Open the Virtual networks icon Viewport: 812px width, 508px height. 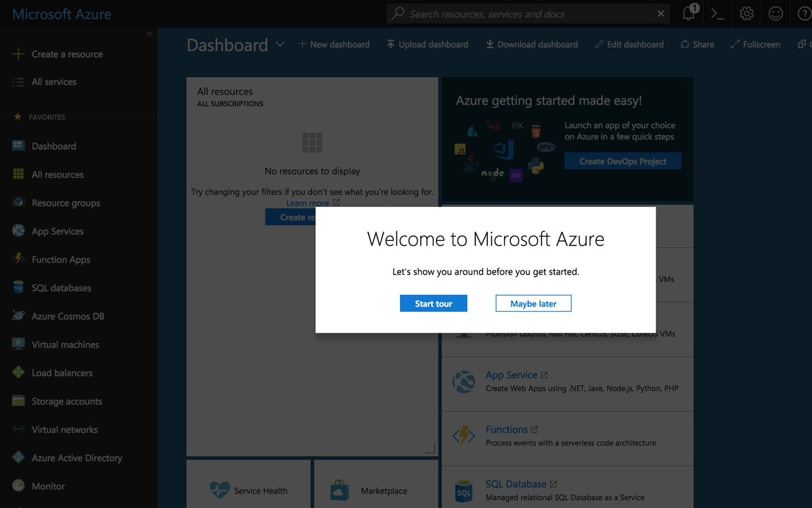click(x=18, y=430)
